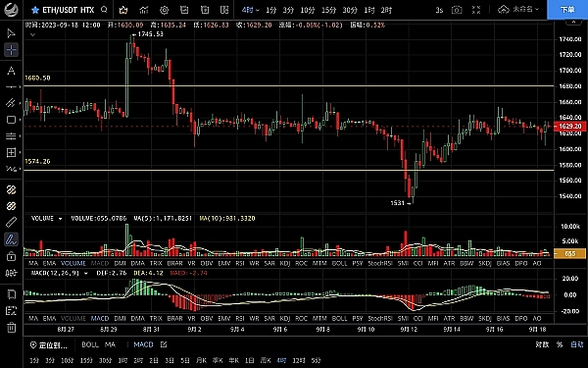Image resolution: width=588 pixels, height=368 pixels.
Task: Toggle the MA overlay in the bottom bar
Action: coord(110,344)
